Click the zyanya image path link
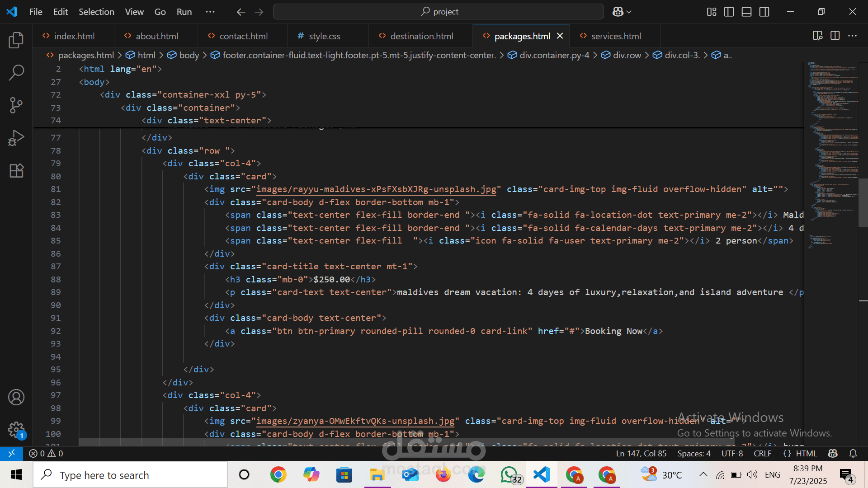 click(355, 421)
